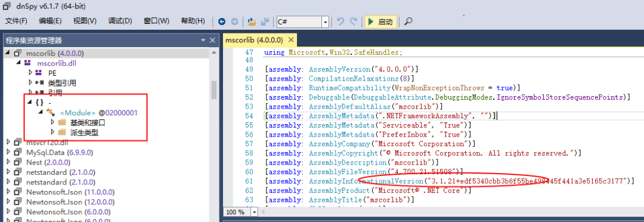Click the PE node icon
Screen dimensions: 644x222
point(39,73)
